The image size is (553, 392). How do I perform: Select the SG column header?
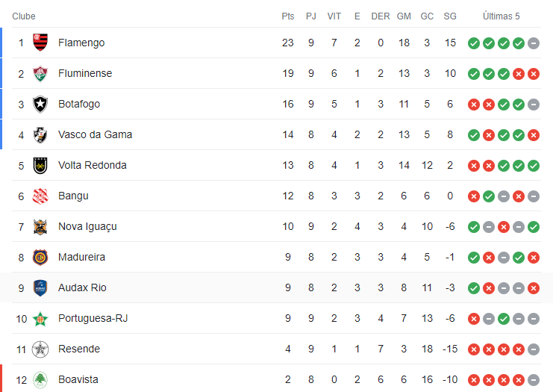pyautogui.click(x=450, y=16)
